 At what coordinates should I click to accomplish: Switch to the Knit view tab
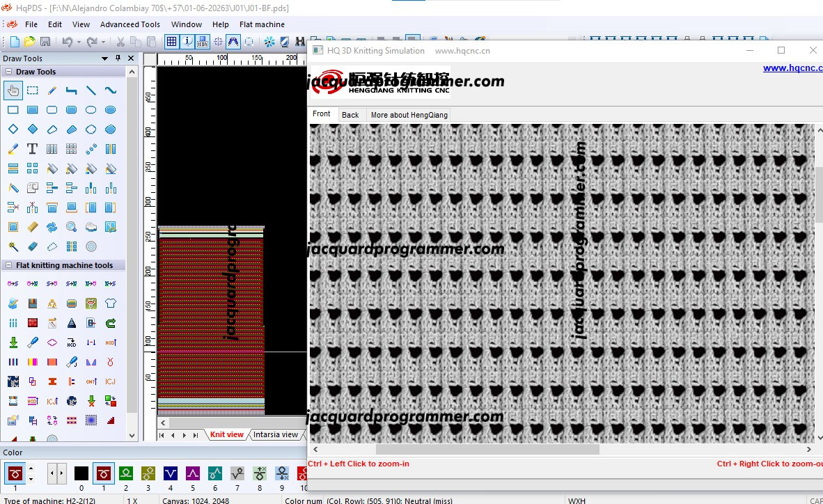(227, 434)
